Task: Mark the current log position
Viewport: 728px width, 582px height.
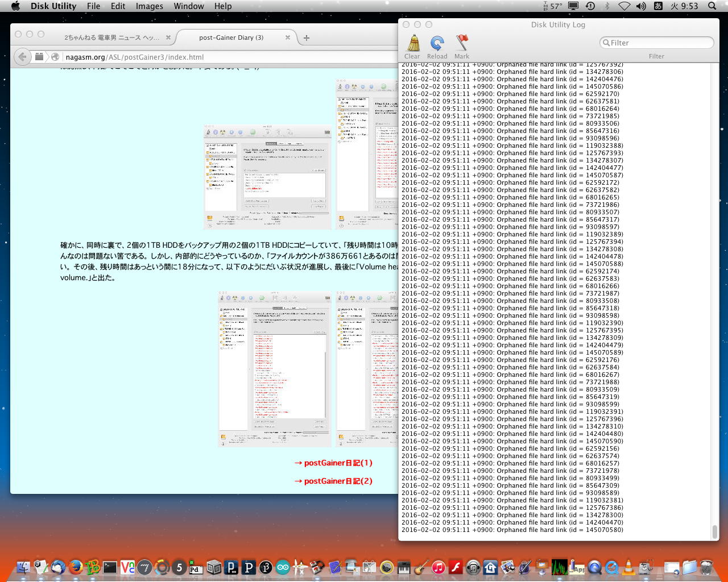Action: click(462, 47)
